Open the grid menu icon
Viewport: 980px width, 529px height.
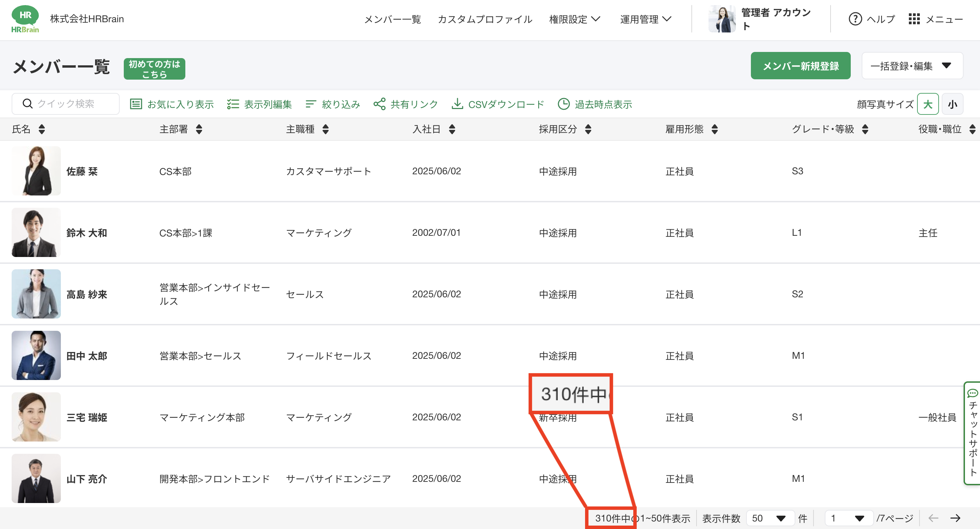coord(914,19)
